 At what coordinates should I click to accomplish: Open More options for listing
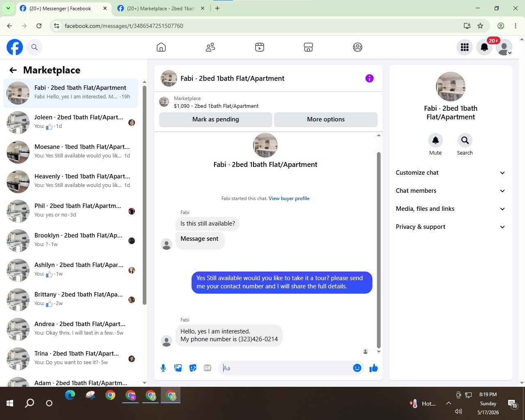(326, 119)
